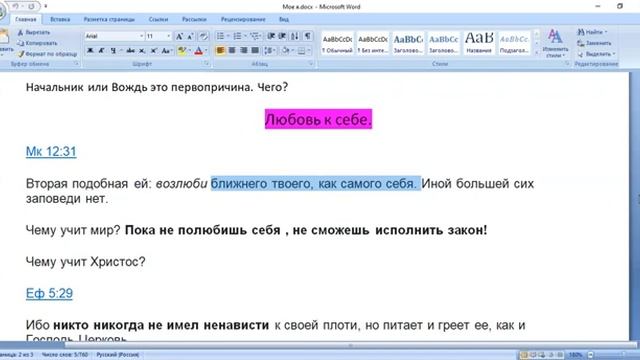Open the font size 11 dropdown

point(168,36)
